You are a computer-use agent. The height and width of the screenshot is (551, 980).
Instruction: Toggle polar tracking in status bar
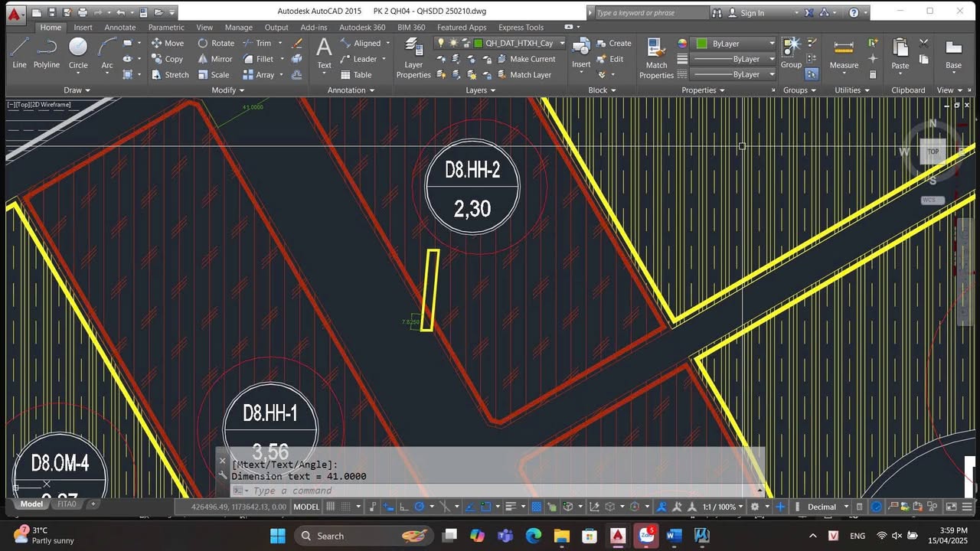pos(420,507)
